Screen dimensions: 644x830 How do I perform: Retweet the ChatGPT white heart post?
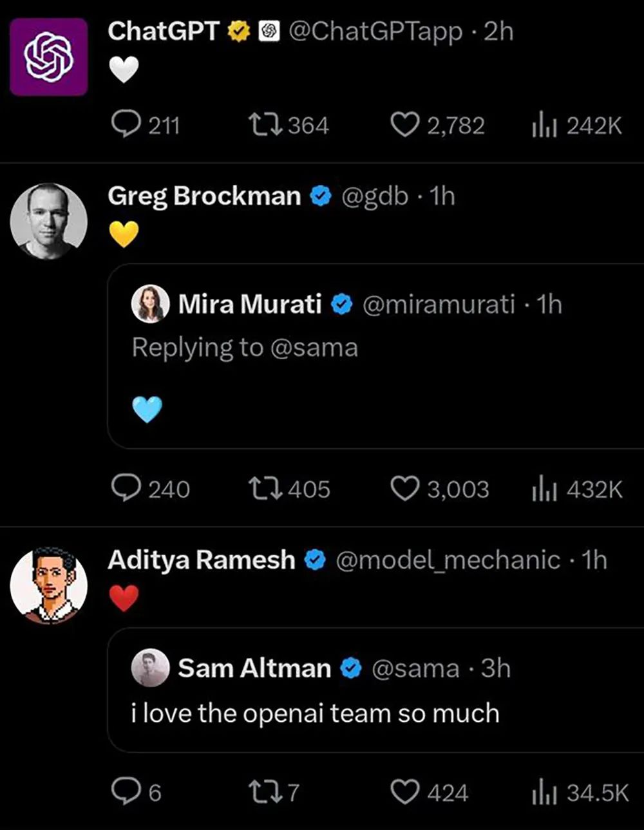point(265,124)
